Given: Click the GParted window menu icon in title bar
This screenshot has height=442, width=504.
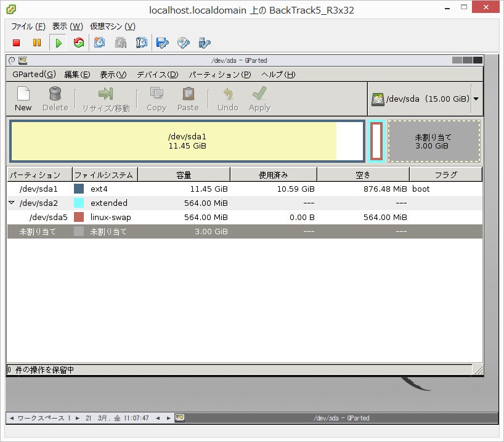Looking at the screenshot, I should coord(12,60).
